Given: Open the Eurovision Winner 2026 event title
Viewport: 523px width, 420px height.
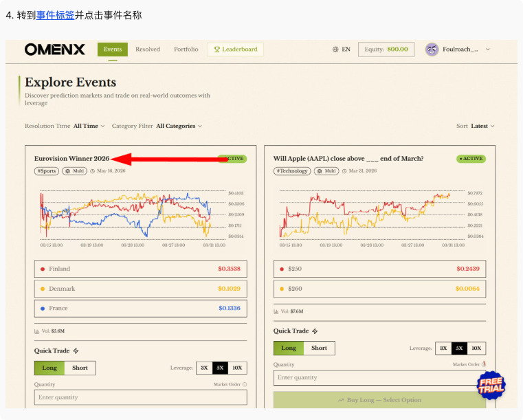Looking at the screenshot, I should point(71,159).
